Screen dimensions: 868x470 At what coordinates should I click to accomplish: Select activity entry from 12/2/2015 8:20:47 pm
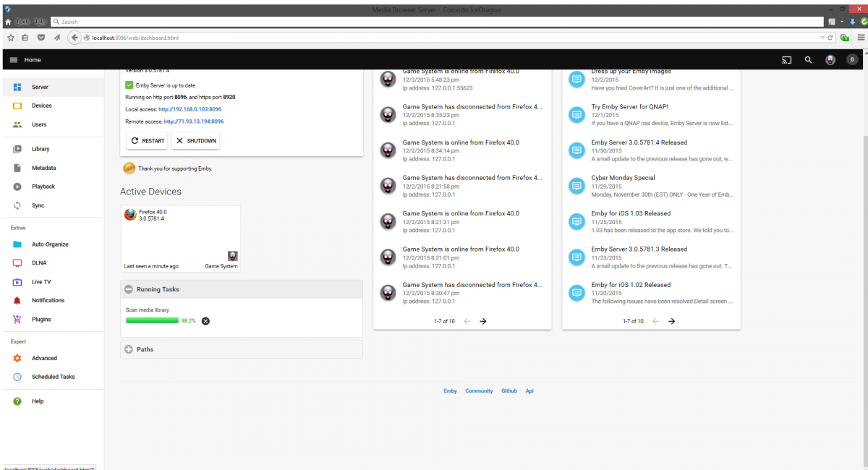(462, 293)
